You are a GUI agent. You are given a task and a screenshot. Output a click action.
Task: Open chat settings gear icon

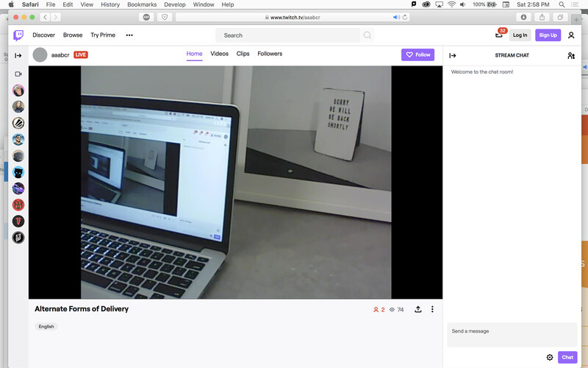coord(550,358)
